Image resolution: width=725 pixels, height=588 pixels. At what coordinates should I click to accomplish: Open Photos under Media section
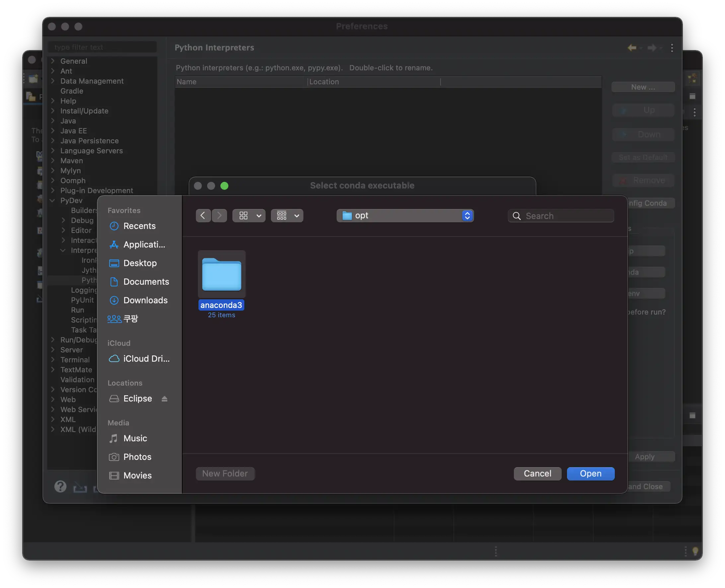coord(137,457)
